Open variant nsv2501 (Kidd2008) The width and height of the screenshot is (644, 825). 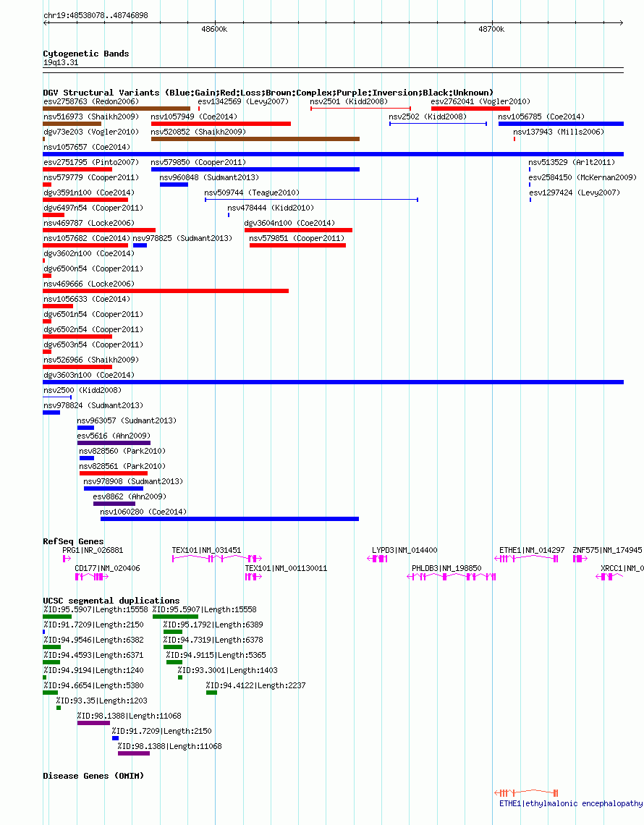348,101
